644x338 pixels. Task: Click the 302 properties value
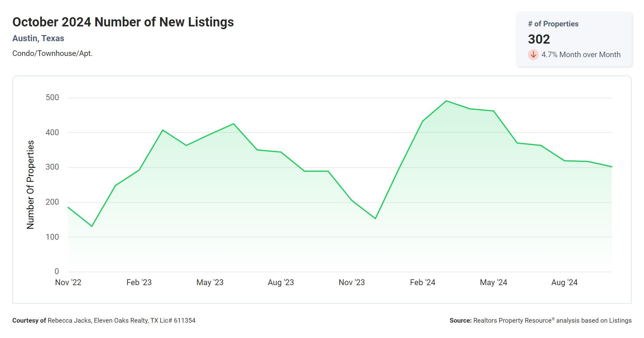coord(539,39)
